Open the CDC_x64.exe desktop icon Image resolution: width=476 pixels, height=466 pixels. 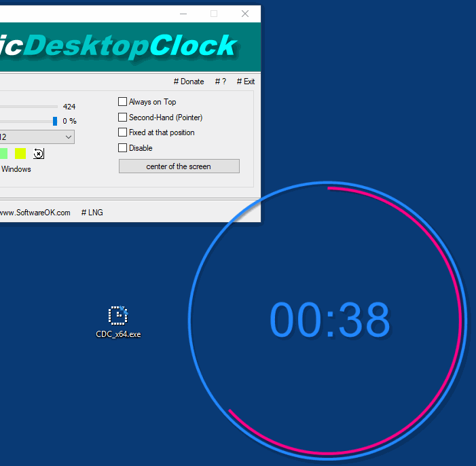118,316
